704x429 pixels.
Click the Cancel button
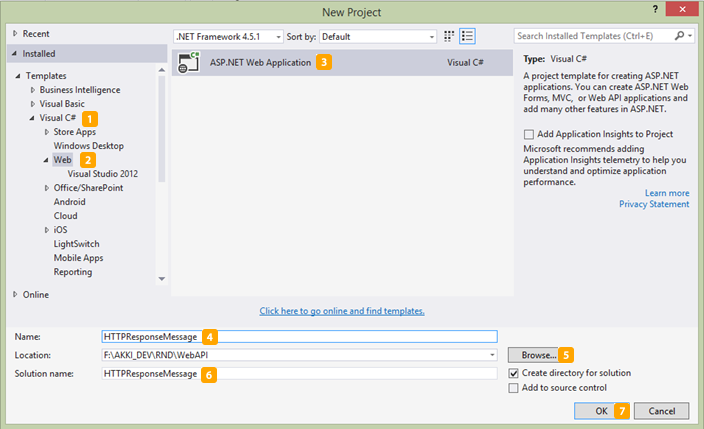point(661,411)
